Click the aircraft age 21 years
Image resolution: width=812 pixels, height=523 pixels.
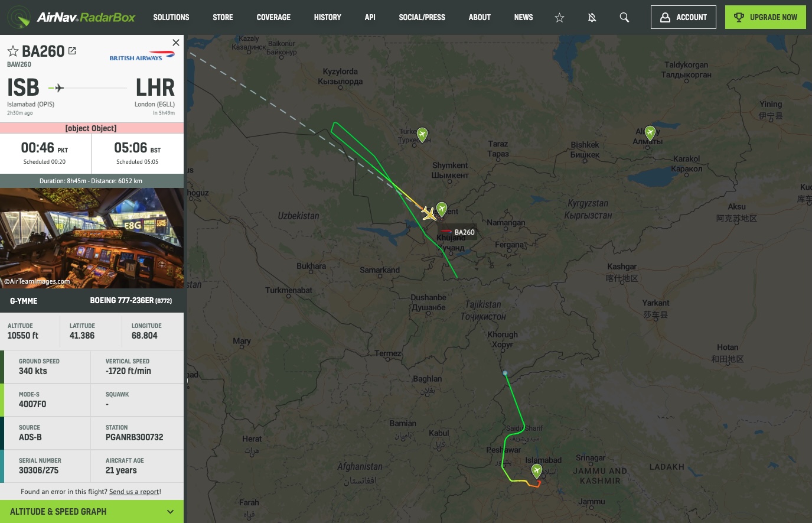(x=121, y=470)
